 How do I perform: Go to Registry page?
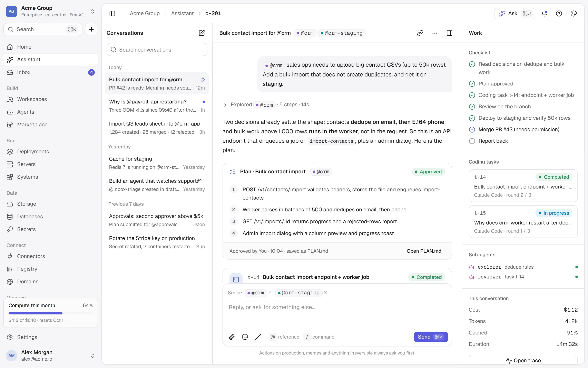pyautogui.click(x=51, y=269)
